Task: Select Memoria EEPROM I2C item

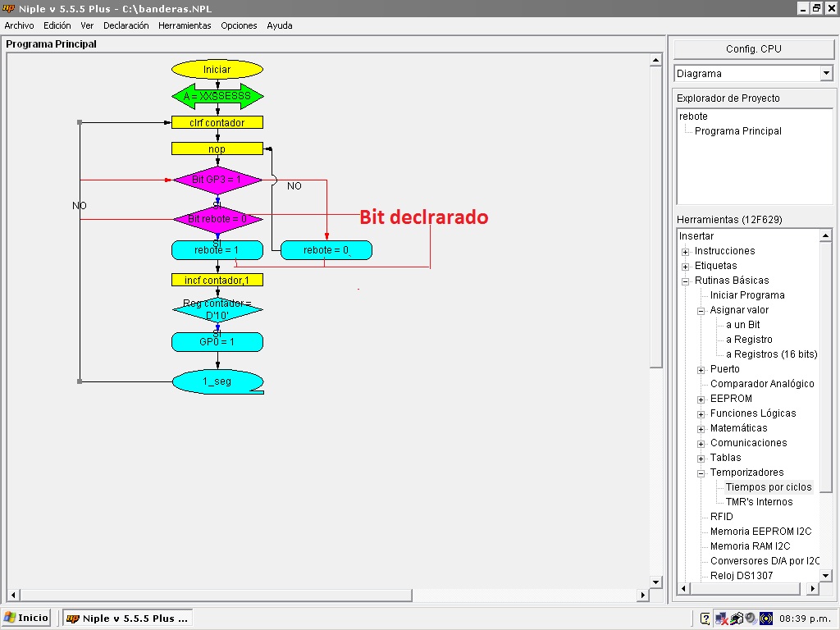Action: pos(760,532)
